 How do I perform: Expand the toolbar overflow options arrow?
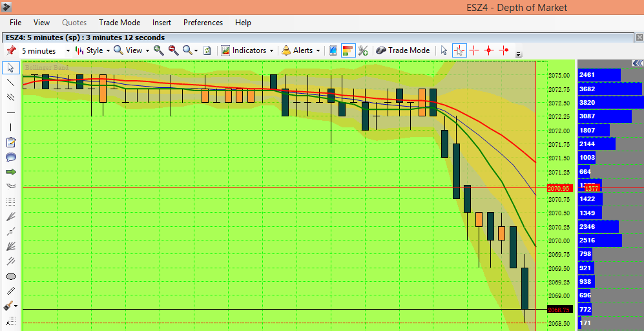coord(519,54)
